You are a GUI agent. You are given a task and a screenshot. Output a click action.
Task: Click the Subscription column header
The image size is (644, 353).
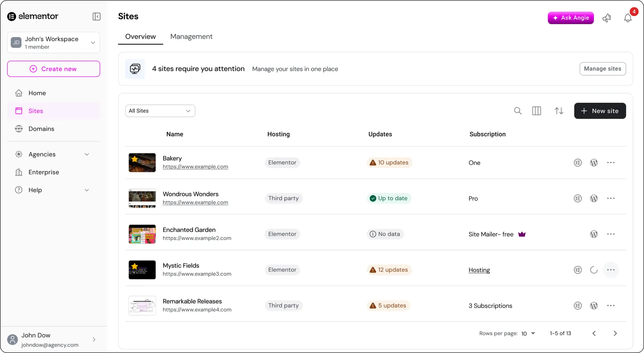[x=487, y=134]
